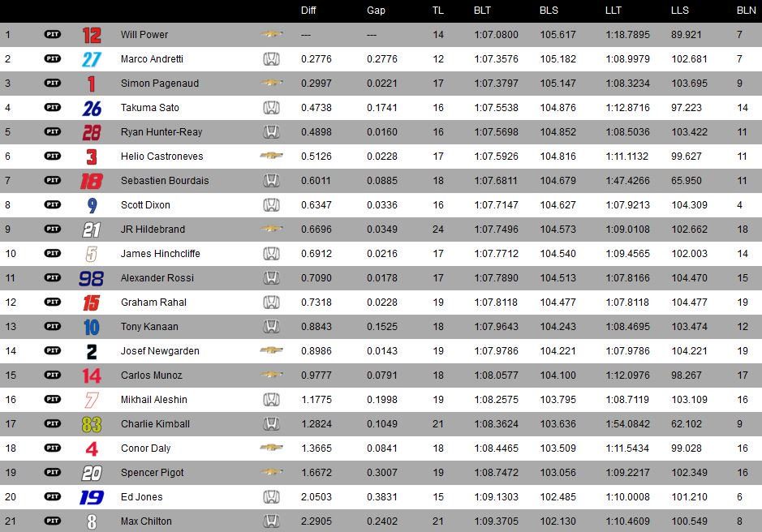Click the PIT badge next to Conor Daly
762x532 pixels.
click(53, 448)
